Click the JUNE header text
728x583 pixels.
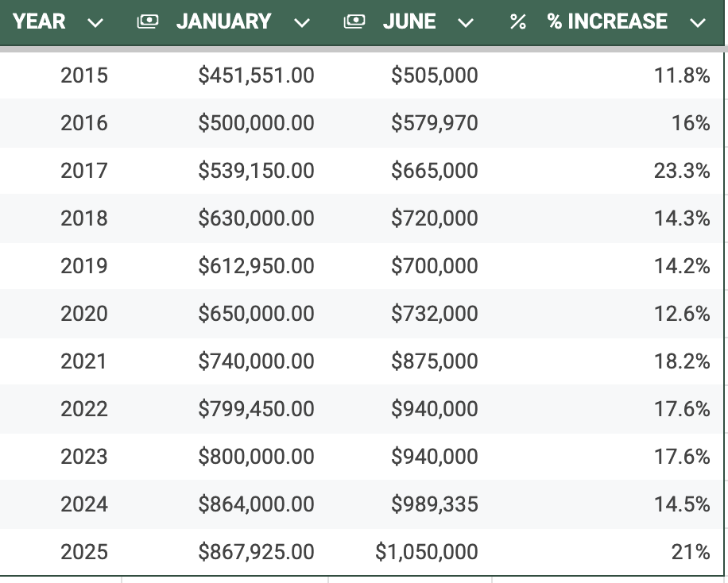tap(409, 21)
